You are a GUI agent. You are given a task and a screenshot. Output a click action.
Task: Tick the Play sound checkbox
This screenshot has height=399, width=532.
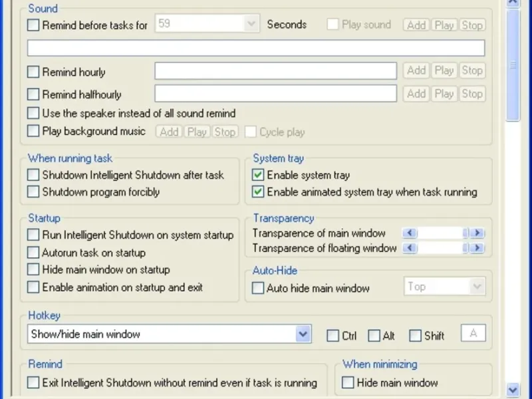332,25
